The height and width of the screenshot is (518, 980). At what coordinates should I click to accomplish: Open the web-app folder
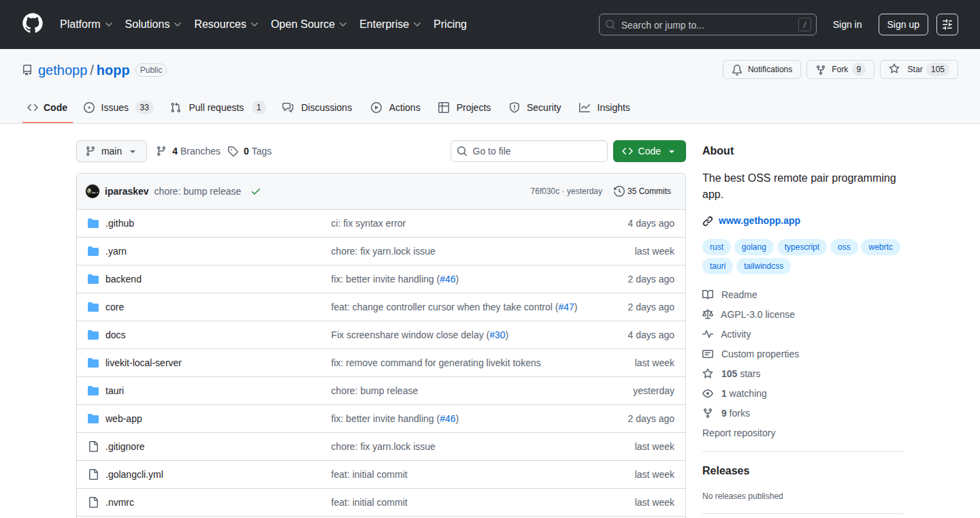124,419
